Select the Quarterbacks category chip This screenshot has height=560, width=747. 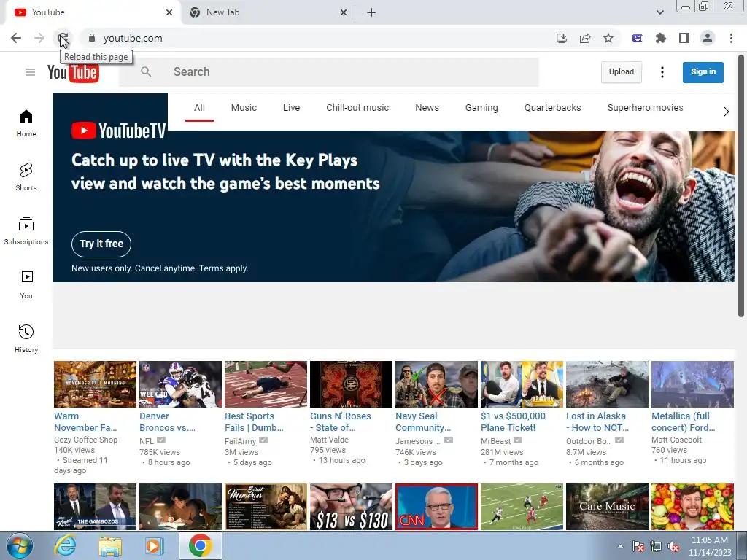point(553,108)
